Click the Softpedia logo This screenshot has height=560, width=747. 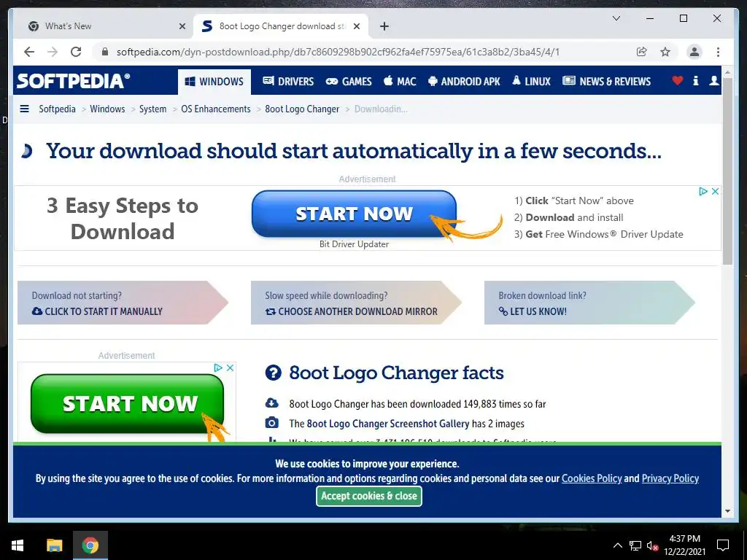74,81
